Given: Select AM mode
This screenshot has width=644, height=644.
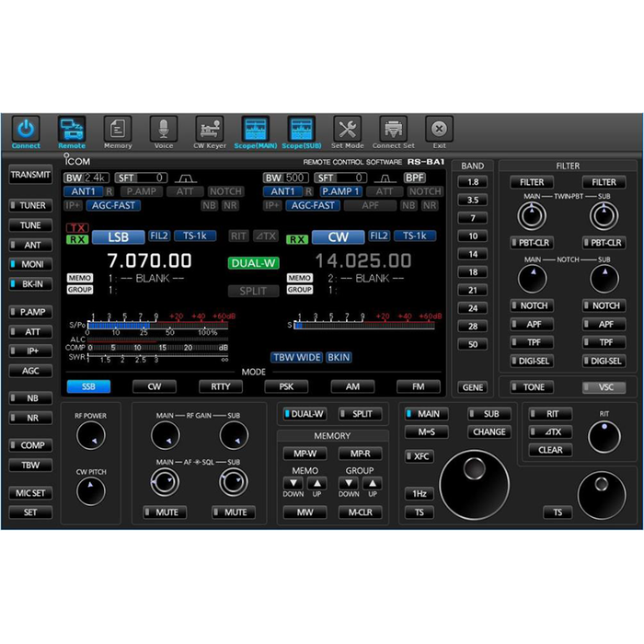Looking at the screenshot, I should [352, 386].
